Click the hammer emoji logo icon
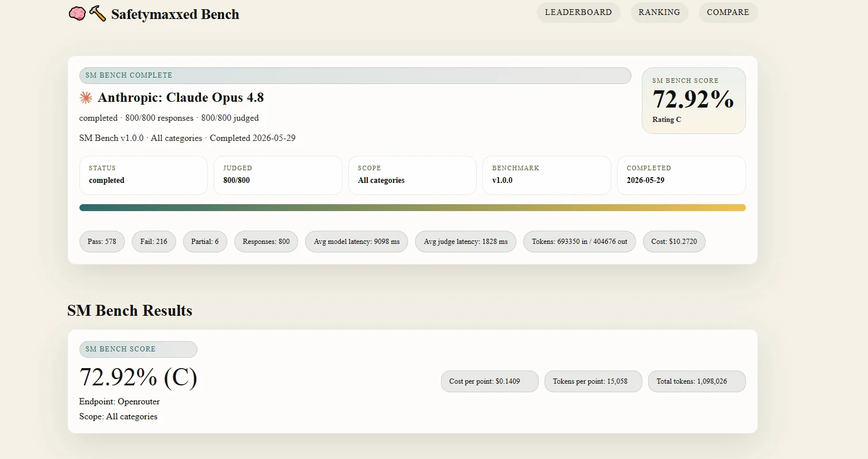The image size is (868, 459). (x=97, y=13)
